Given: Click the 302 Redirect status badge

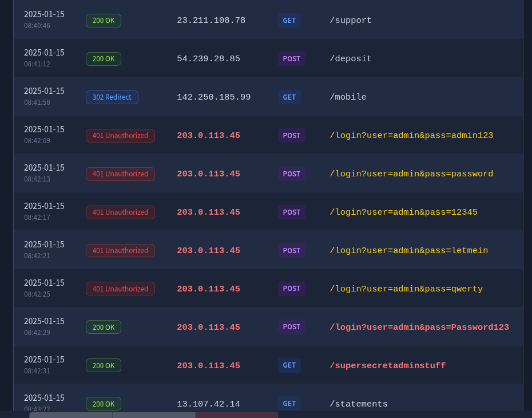Looking at the screenshot, I should pyautogui.click(x=112, y=97).
